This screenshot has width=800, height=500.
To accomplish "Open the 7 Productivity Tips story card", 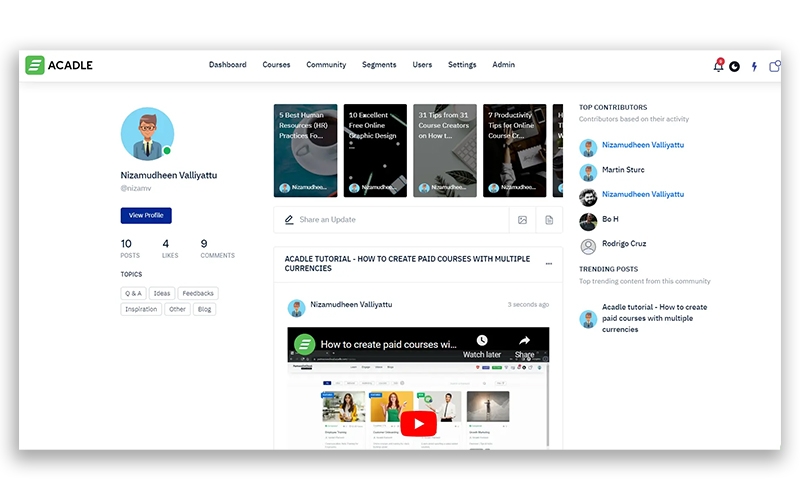I will click(514, 151).
